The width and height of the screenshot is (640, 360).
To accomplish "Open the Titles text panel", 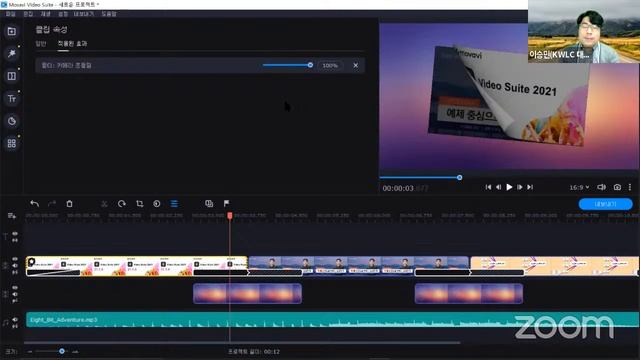I will pyautogui.click(x=11, y=98).
